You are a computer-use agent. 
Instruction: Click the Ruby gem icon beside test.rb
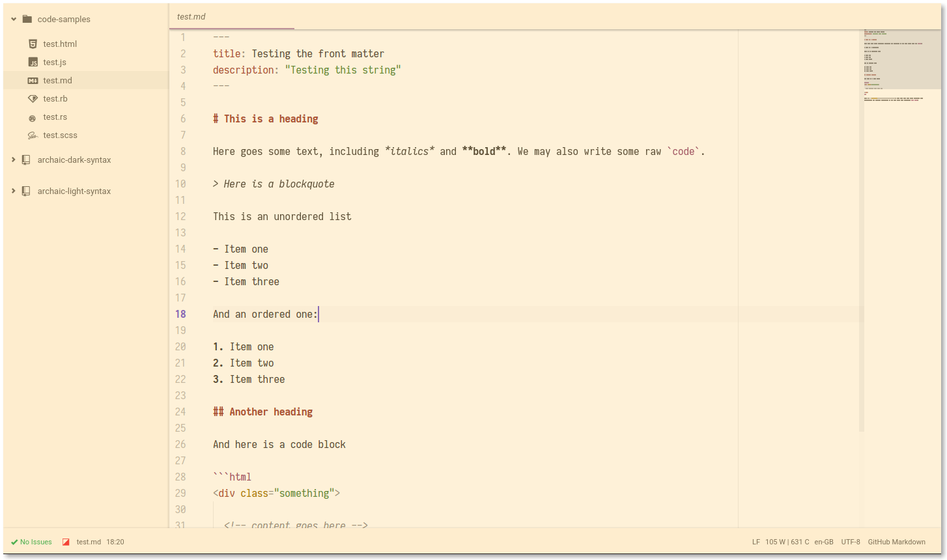click(33, 98)
